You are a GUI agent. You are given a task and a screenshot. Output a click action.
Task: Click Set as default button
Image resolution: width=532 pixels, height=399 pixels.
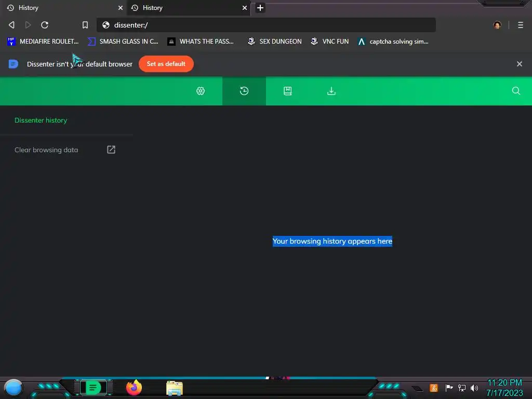[x=166, y=64]
